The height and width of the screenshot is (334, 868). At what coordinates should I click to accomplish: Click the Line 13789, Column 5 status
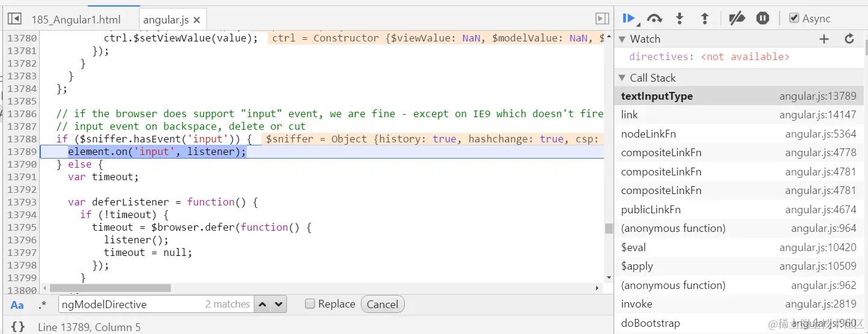89,327
